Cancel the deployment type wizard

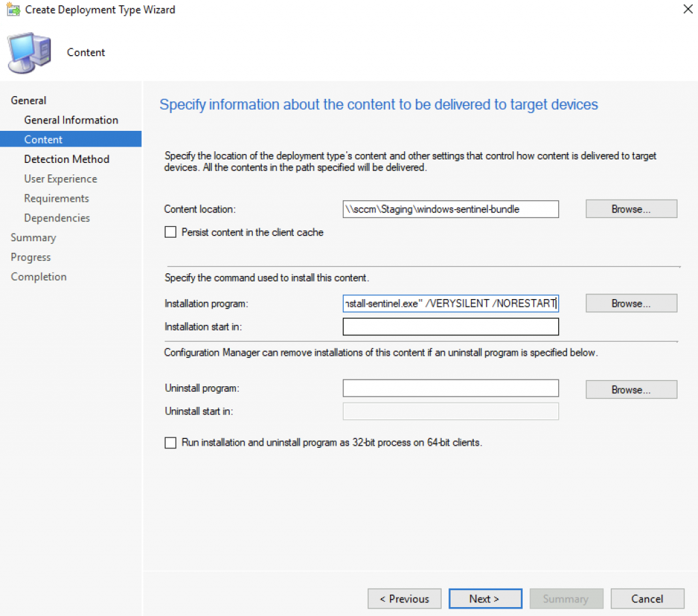648,599
